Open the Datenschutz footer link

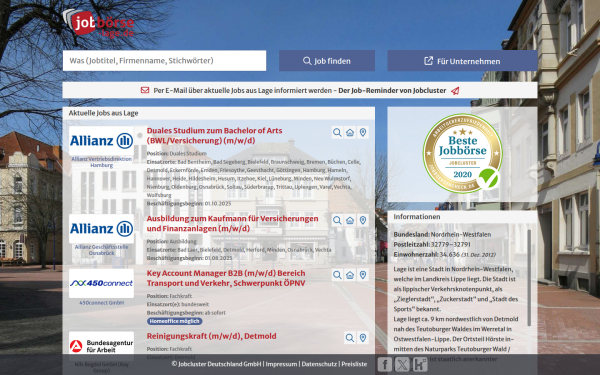tap(319, 364)
